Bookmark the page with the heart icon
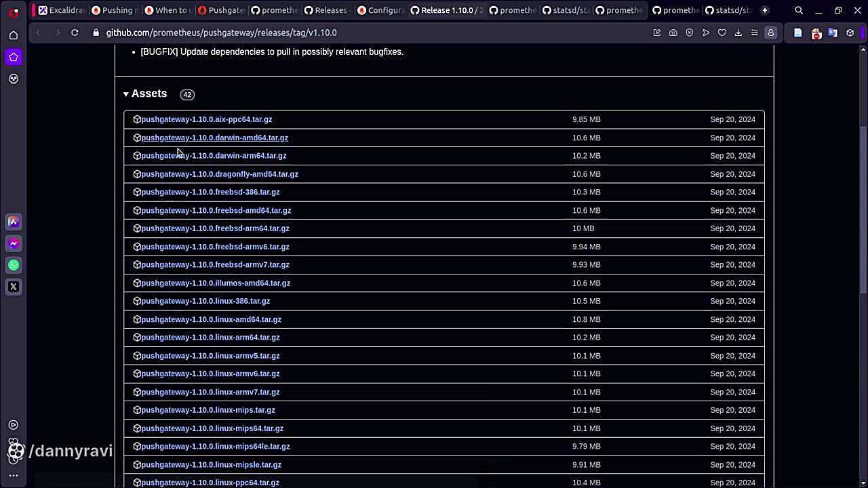Image resolution: width=868 pixels, height=488 pixels. 722,33
